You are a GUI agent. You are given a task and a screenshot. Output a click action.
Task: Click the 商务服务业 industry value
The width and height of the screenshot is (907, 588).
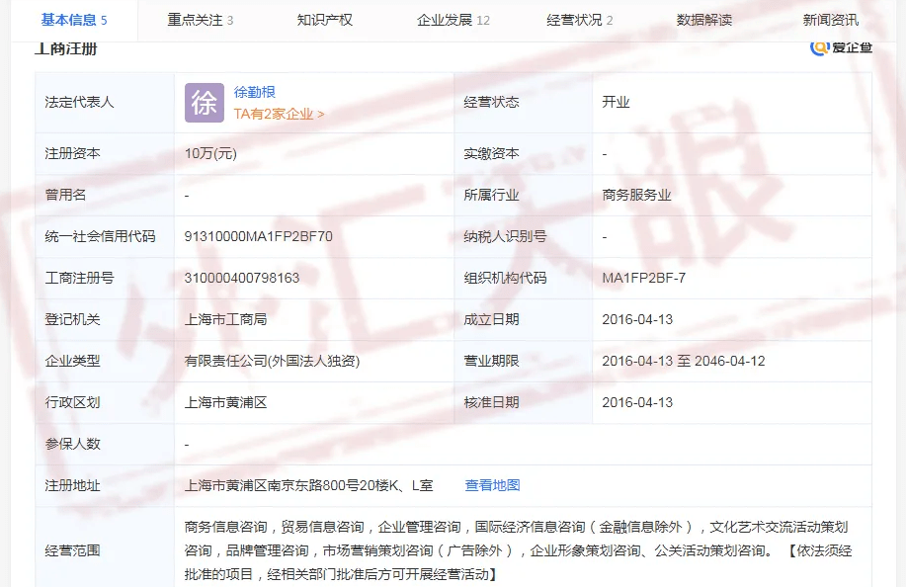coord(636,195)
